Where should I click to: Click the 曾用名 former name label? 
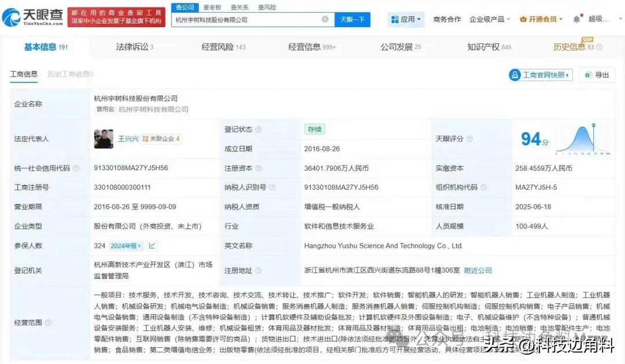pyautogui.click(x=106, y=109)
